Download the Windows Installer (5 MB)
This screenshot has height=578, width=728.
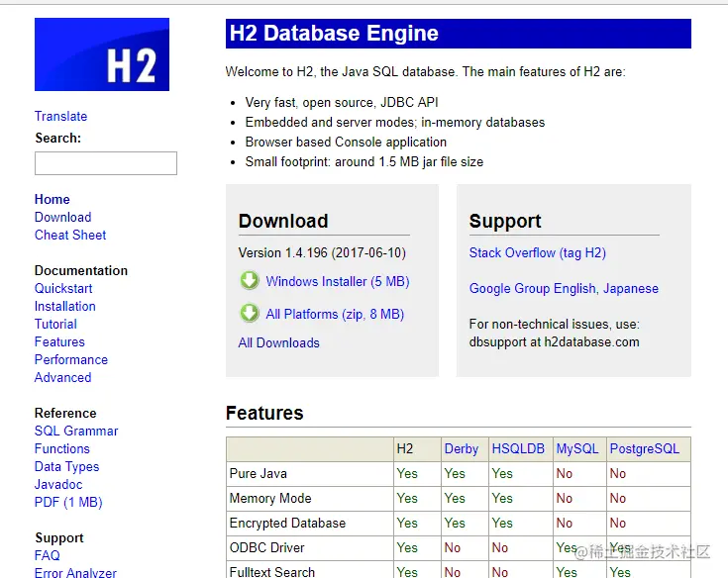[338, 282]
